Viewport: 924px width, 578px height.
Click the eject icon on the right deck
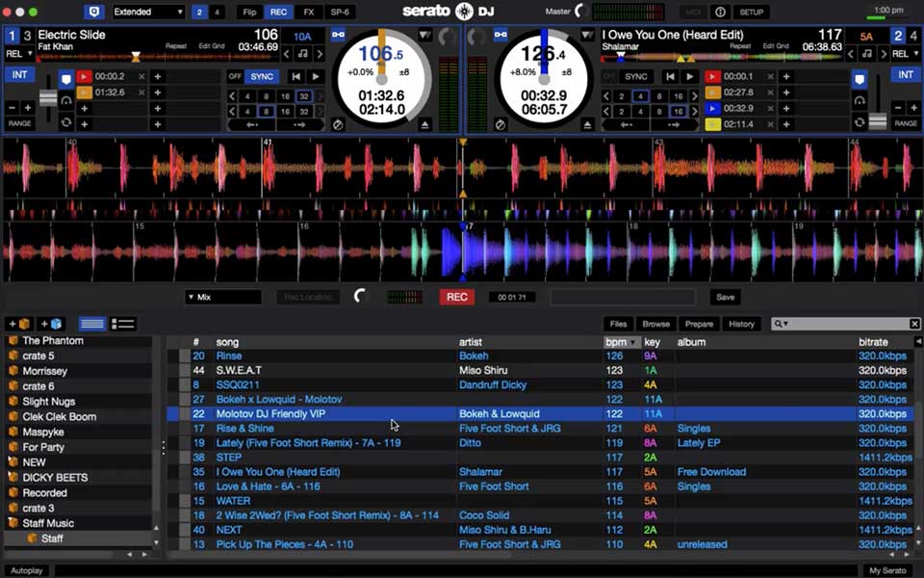coord(585,122)
